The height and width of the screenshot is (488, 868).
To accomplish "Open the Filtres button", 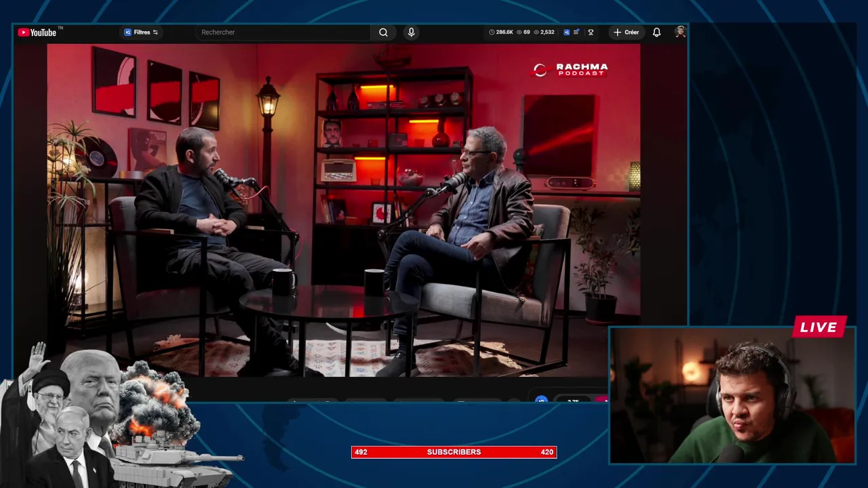I will (x=141, y=33).
